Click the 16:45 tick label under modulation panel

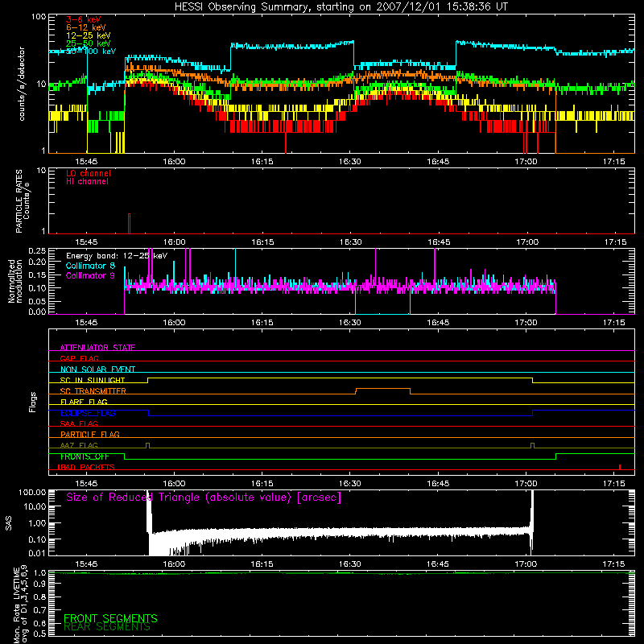(438, 323)
